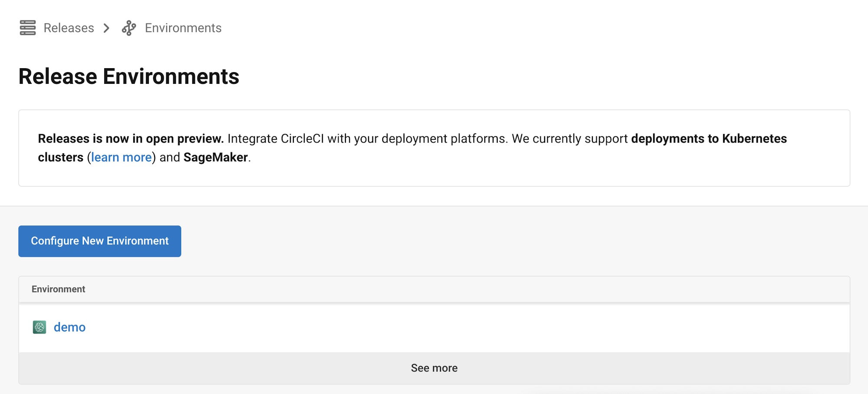This screenshot has width=868, height=394.
Task: Select the Environments branch icon in the breadcrumb
Action: pyautogui.click(x=129, y=27)
